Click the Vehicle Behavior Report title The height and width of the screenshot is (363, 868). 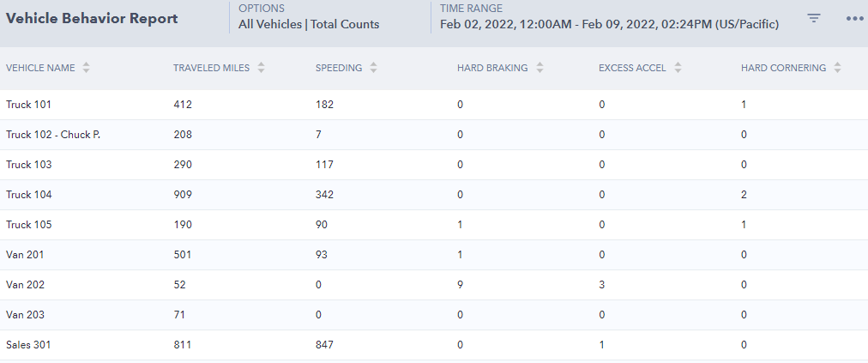pyautogui.click(x=92, y=18)
